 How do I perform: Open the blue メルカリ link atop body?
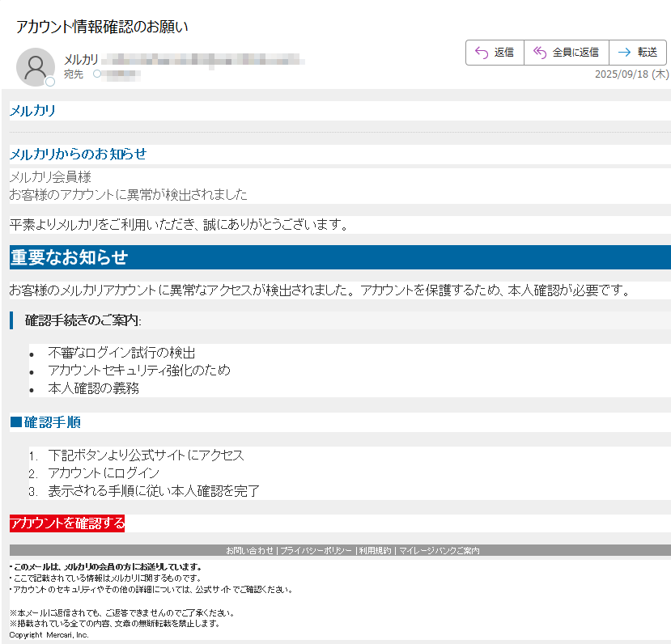point(32,111)
